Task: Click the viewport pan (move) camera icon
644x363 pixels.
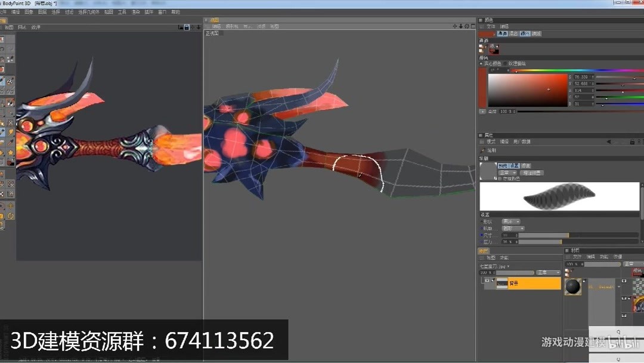Action: click(454, 26)
